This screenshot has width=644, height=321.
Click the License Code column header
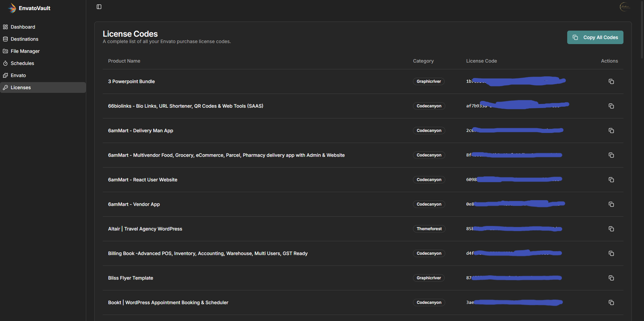(481, 61)
